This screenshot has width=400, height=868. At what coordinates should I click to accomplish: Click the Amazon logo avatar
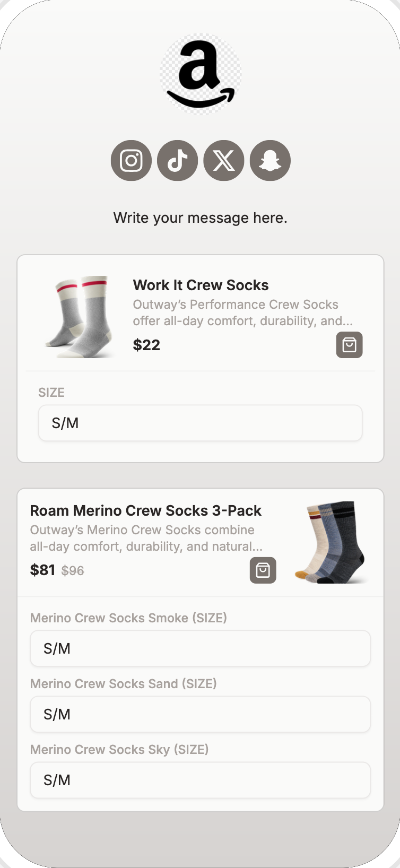[x=201, y=74]
